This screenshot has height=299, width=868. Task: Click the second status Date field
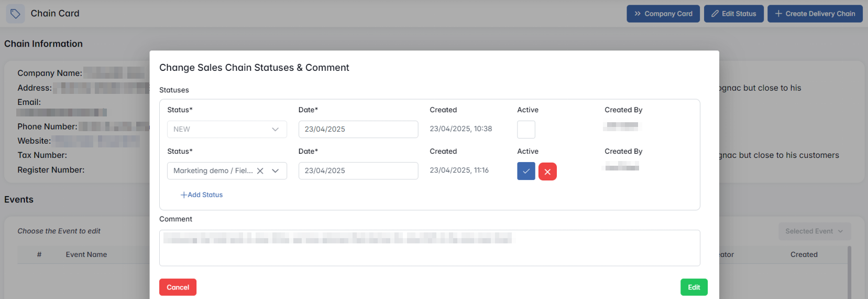(358, 171)
